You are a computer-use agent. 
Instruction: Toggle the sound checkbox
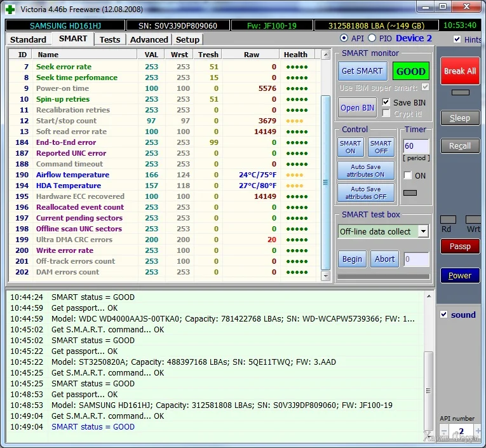[x=444, y=315]
